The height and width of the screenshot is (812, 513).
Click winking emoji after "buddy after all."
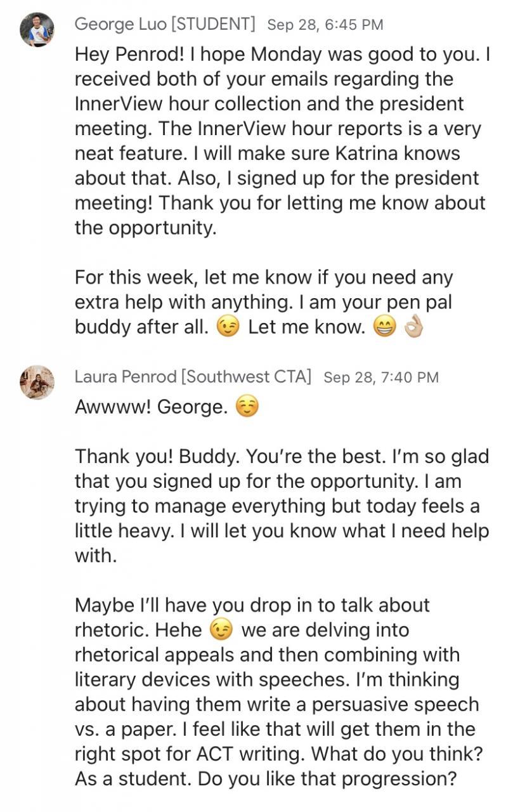[228, 327]
